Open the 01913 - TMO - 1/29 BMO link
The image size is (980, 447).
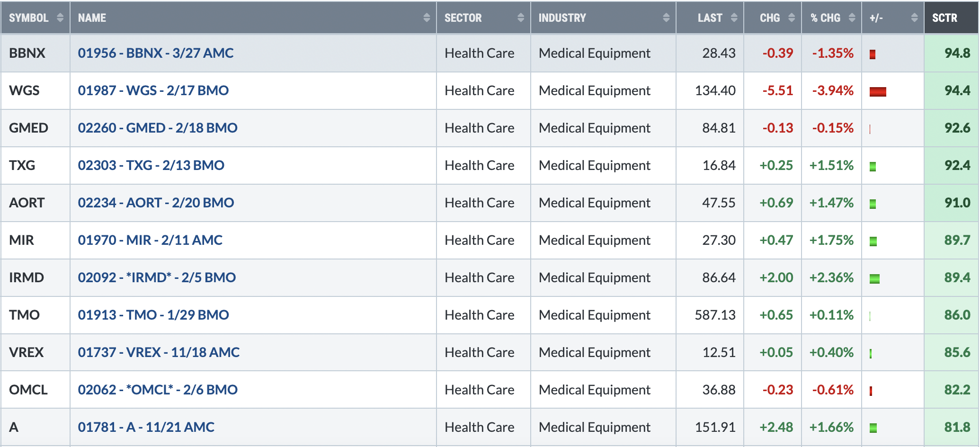point(153,315)
